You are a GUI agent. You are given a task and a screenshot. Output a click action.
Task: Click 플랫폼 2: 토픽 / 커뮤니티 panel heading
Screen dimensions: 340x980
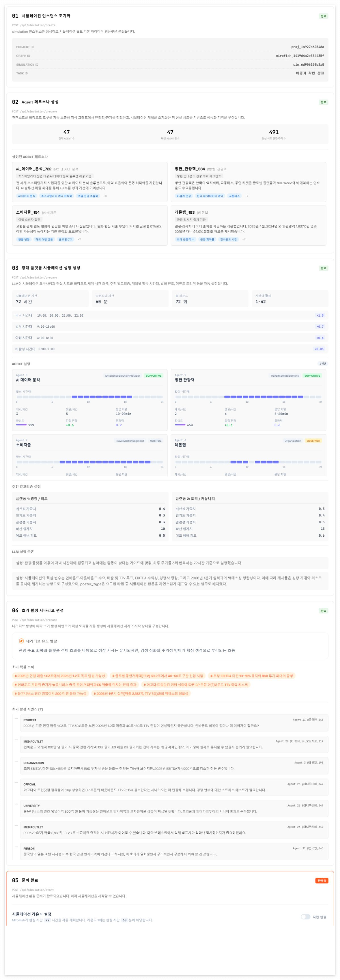click(195, 498)
